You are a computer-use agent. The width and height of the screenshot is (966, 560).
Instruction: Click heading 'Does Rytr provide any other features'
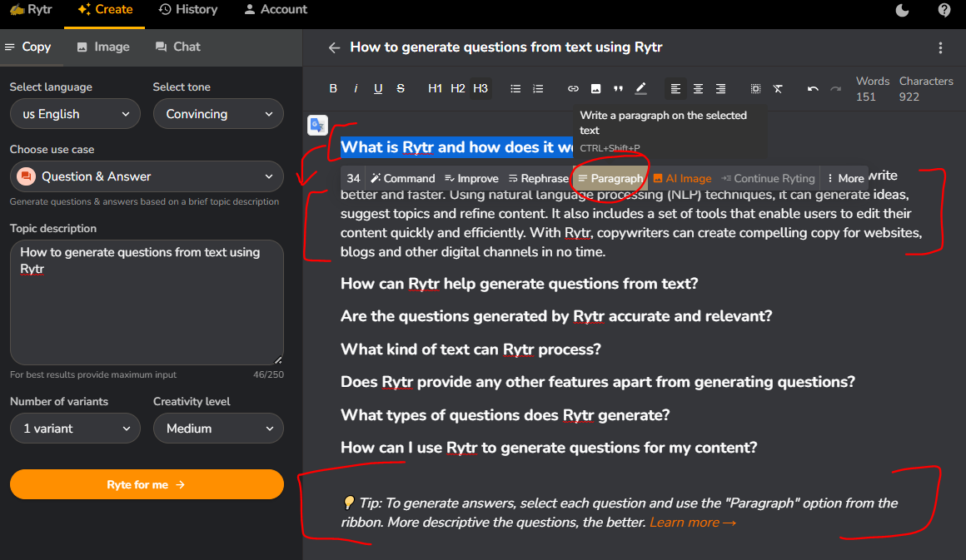tap(598, 382)
